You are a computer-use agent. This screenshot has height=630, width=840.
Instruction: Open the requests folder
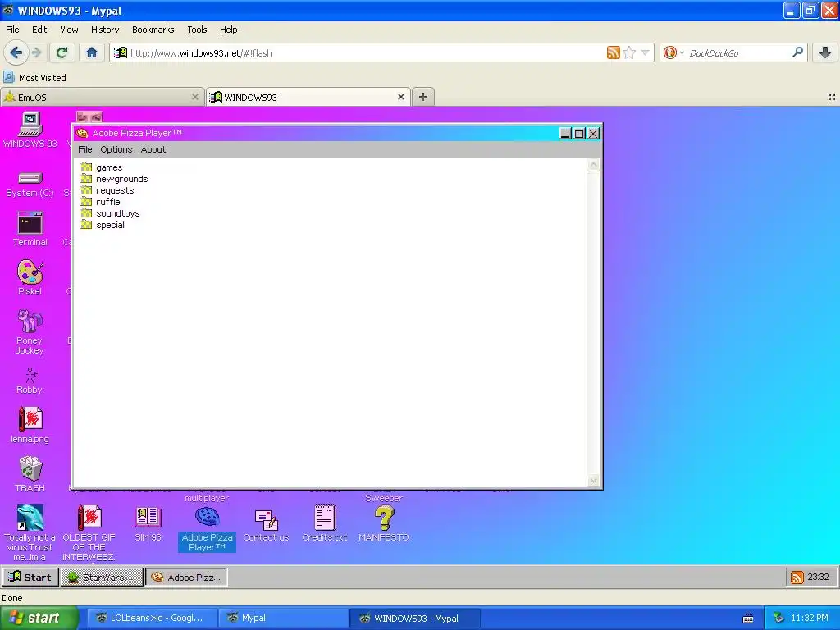107,190
